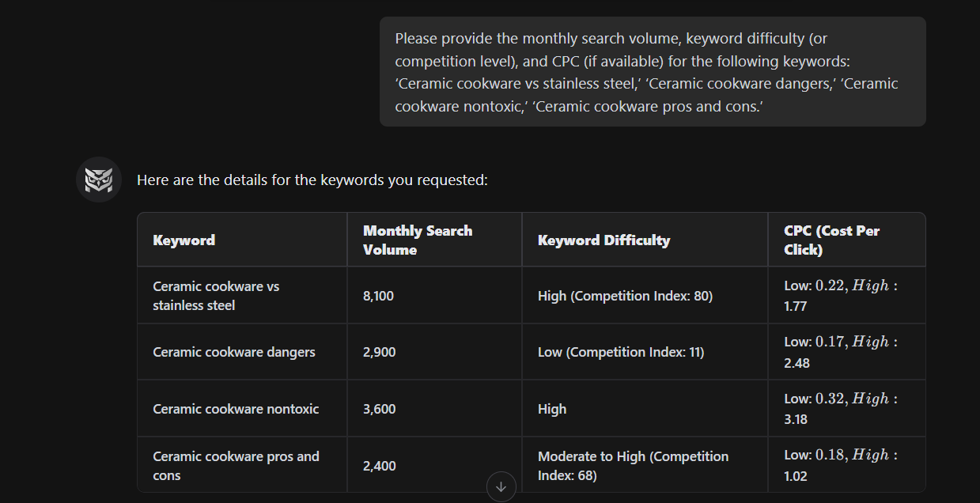980x503 pixels.
Task: Click the CPC value 'Low: 0.22' cell
Action: point(808,285)
